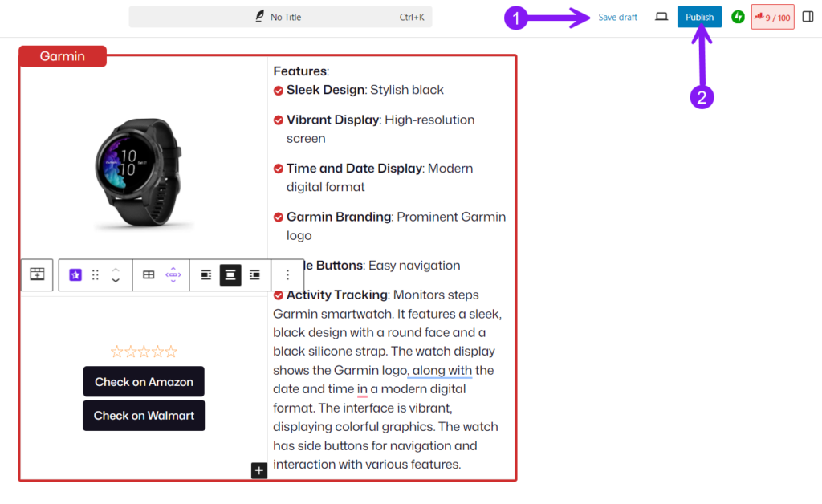This screenshot has height=504, width=822.
Task: Click the Ctrl+K shortcut hint
Action: (412, 18)
